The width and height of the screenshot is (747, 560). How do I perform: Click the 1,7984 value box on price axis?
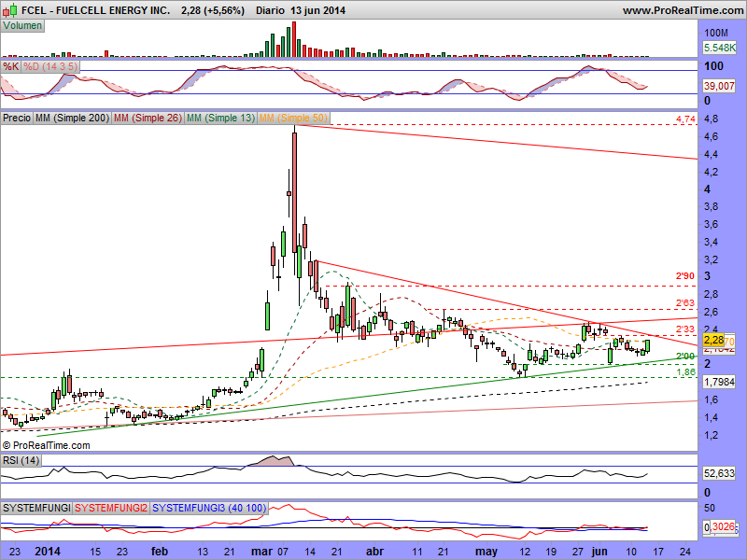click(x=719, y=382)
